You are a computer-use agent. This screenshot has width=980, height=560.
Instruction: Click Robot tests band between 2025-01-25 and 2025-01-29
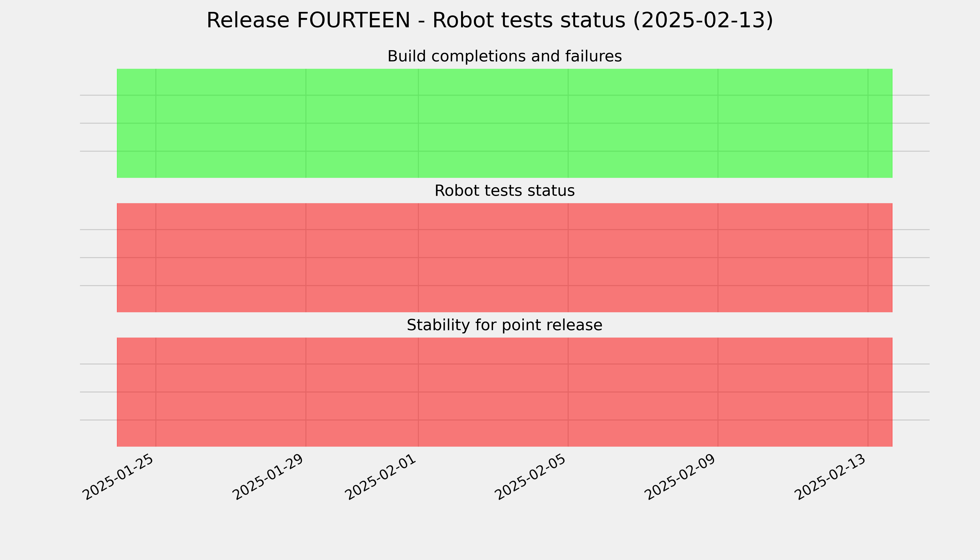[x=231, y=258]
